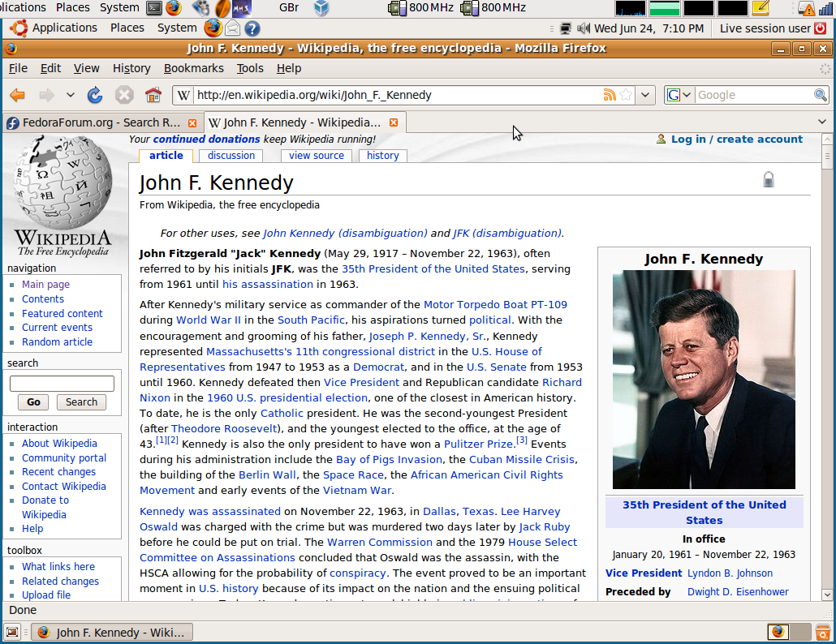Open the back/forward history dropdown
836x644 pixels.
[x=71, y=96]
